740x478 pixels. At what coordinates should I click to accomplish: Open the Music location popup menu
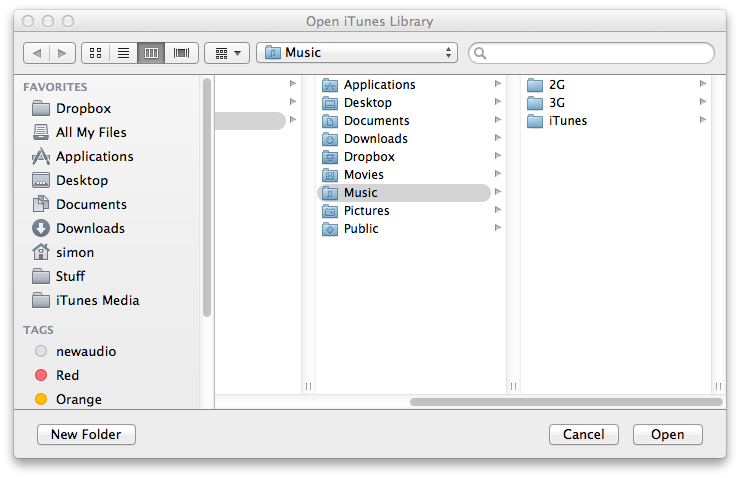(357, 52)
